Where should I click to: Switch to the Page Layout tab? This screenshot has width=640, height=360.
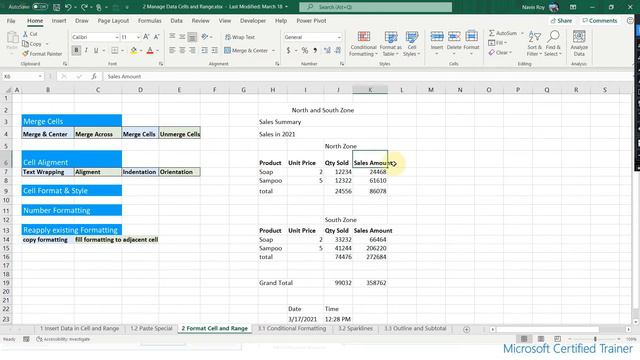point(113,20)
